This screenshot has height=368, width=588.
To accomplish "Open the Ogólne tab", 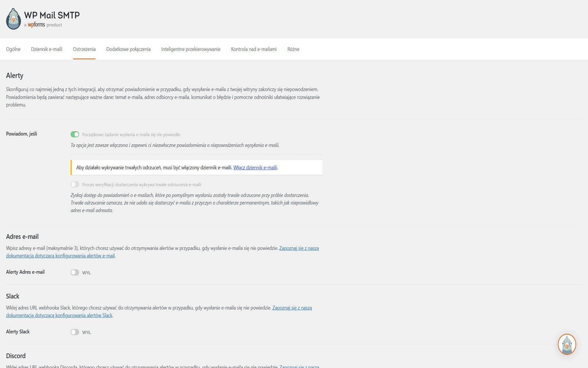I will tap(13, 49).
